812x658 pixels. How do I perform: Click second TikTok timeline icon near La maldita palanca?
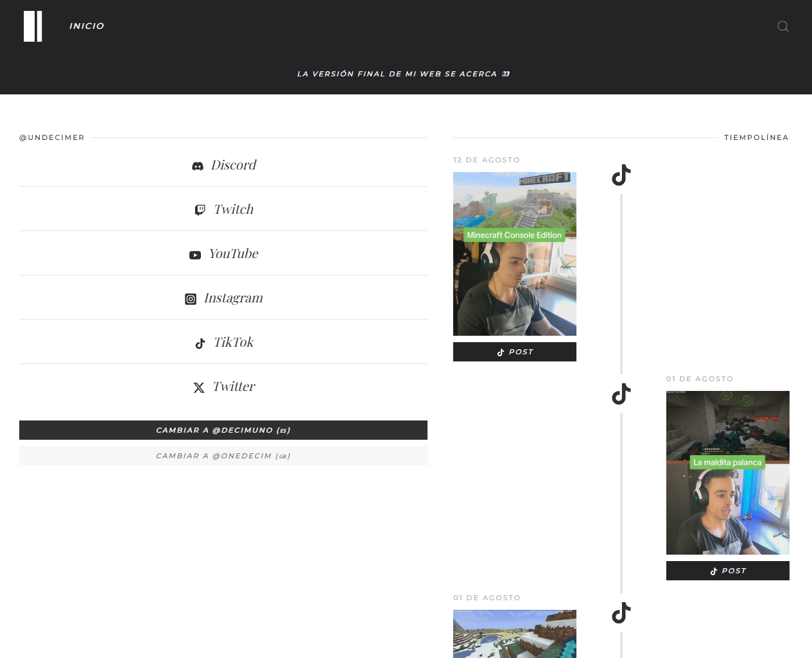(621, 394)
